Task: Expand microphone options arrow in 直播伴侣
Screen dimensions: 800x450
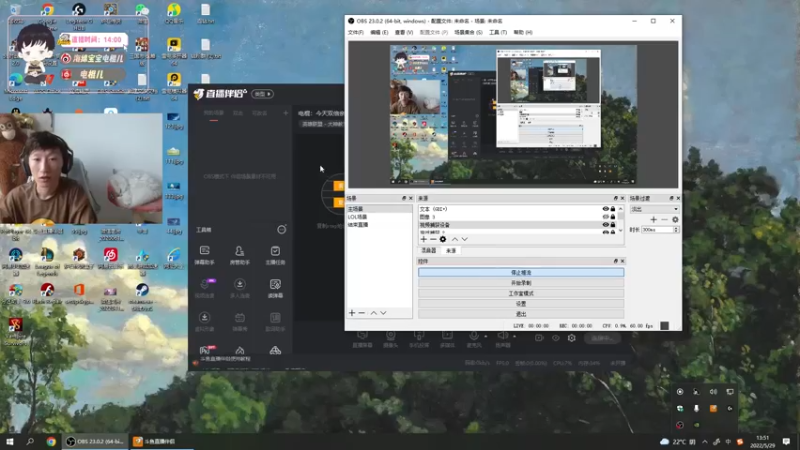Action: [x=485, y=336]
